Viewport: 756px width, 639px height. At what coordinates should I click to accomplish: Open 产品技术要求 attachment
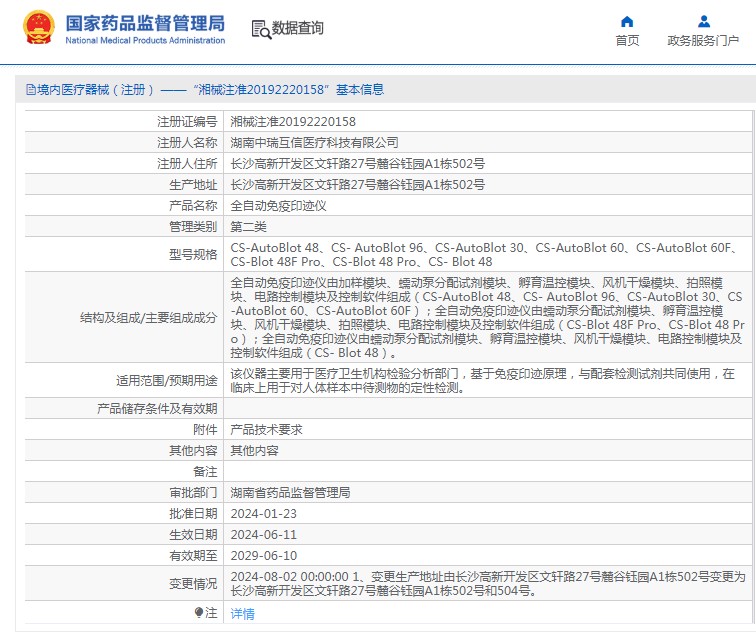click(x=266, y=429)
